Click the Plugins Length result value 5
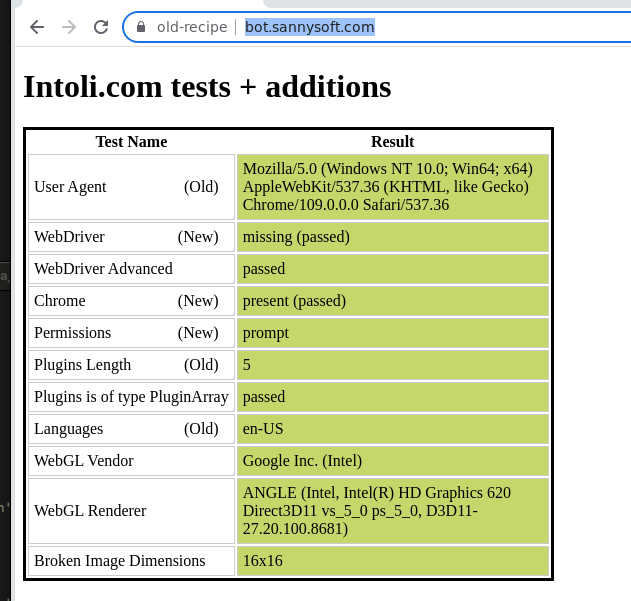631x601 pixels. [x=393, y=365]
